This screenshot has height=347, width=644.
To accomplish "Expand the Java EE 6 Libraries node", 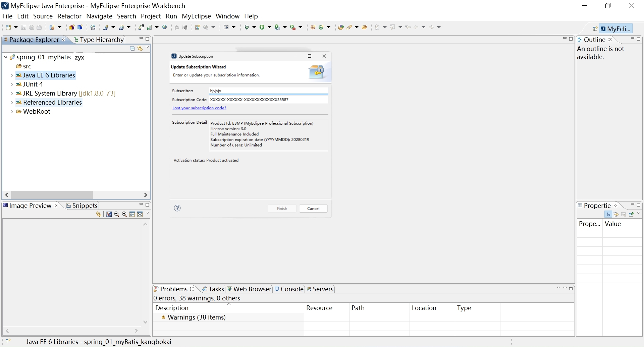I will tap(12, 75).
